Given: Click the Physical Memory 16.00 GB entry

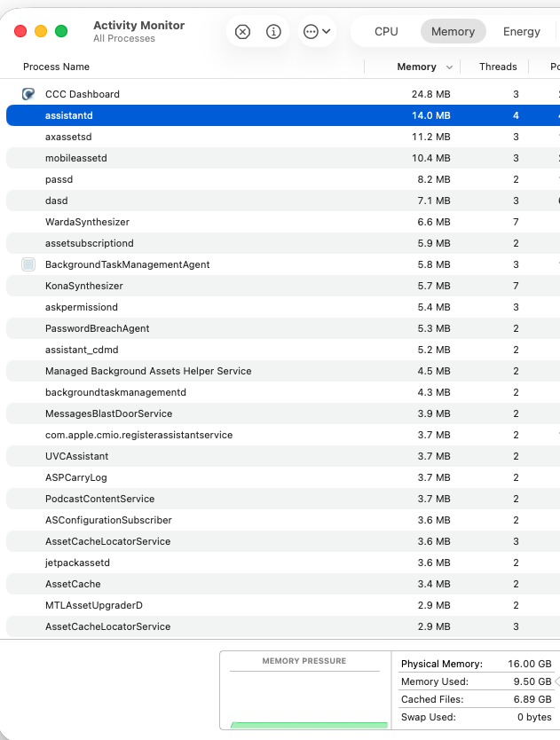Looking at the screenshot, I should coord(476,664).
